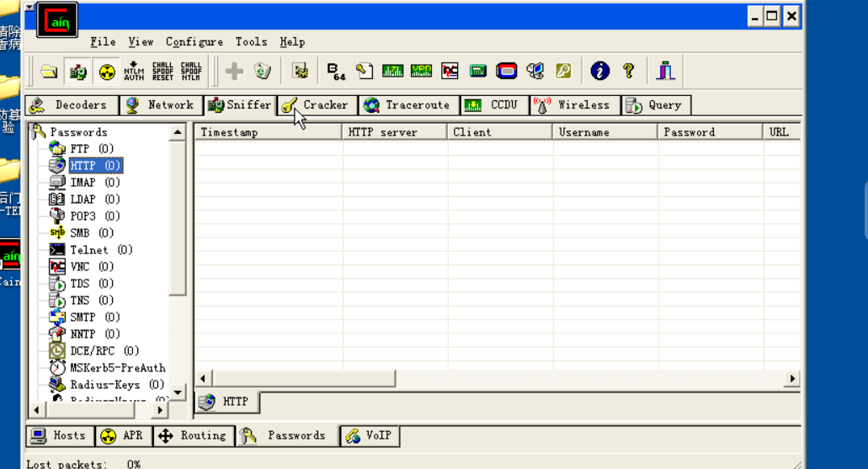Click the plus Add to list icon
Viewport: 868px width, 469px height.
tap(234, 71)
